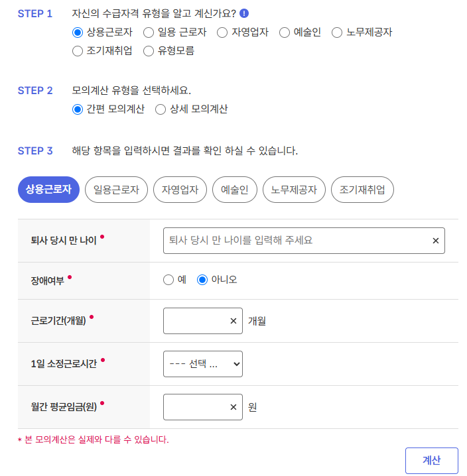Open the 예술인 tab
The image size is (467, 476).
click(x=235, y=190)
